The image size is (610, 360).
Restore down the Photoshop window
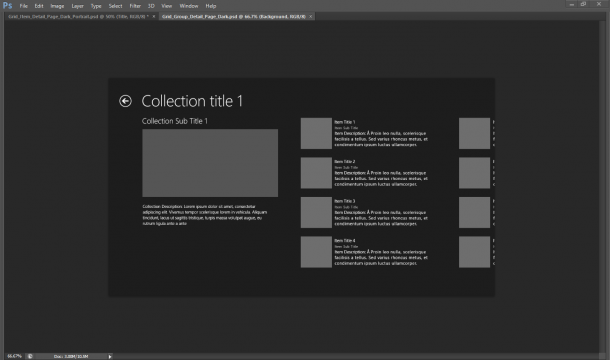tap(583, 4)
